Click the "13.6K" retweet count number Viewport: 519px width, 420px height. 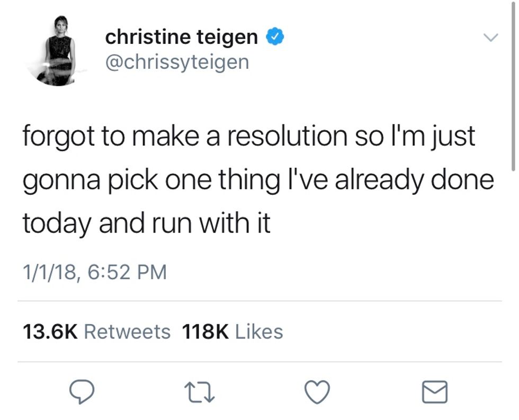click(50, 332)
